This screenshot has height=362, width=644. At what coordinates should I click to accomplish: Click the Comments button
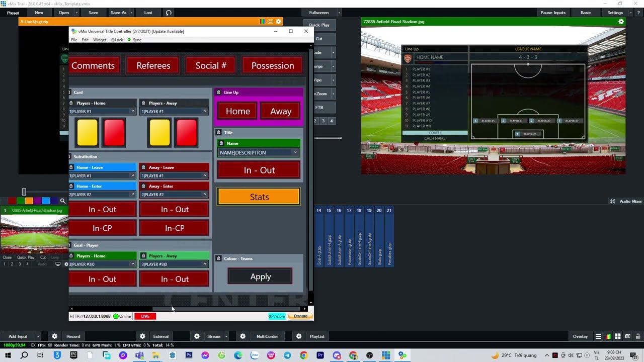coord(93,65)
